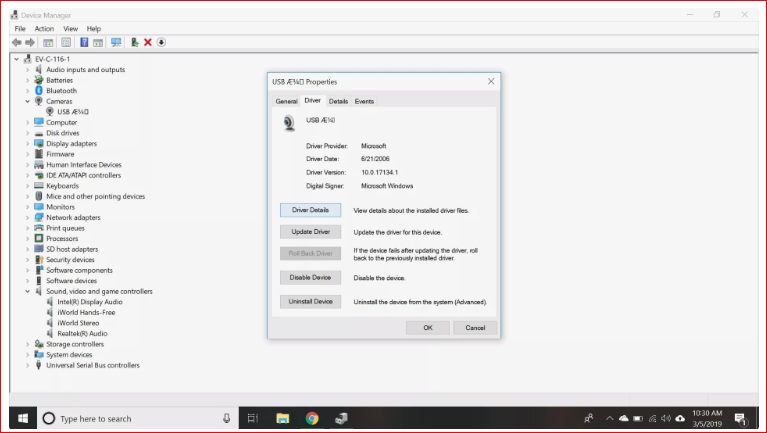The image size is (767, 433).
Task: Click the Forward arrow in Device Manager toolbar
Action: point(30,43)
